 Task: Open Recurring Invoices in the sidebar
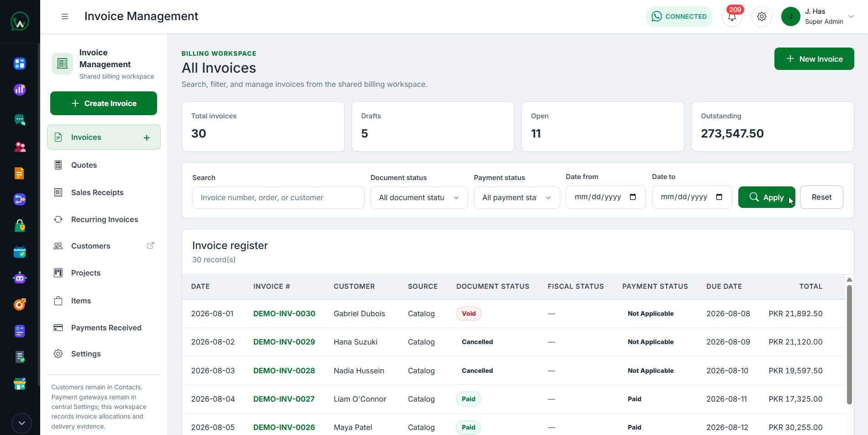(104, 219)
